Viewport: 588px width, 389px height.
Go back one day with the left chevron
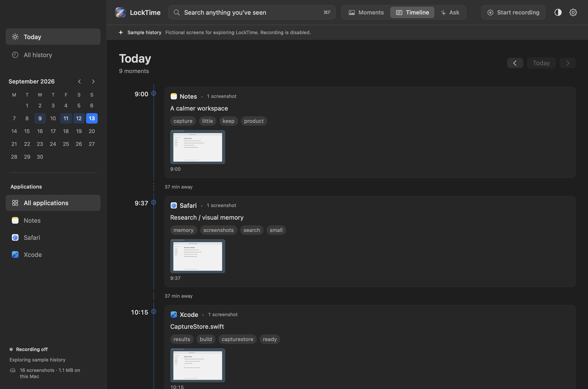(x=515, y=63)
